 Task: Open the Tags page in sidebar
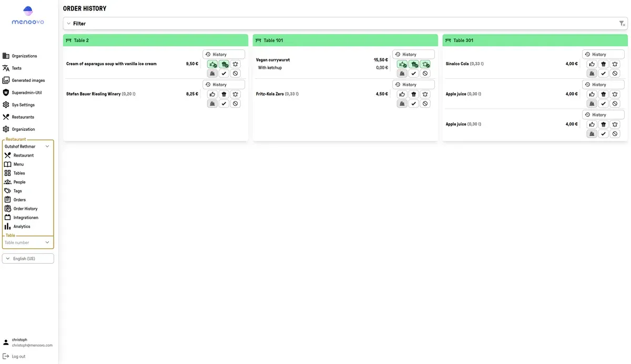[x=17, y=191]
